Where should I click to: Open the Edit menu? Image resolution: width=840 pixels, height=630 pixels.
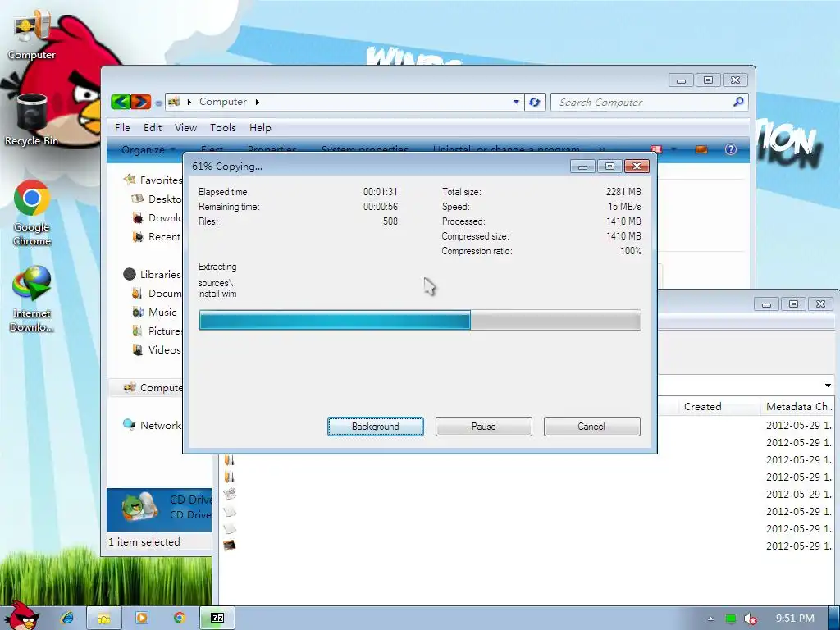click(152, 127)
